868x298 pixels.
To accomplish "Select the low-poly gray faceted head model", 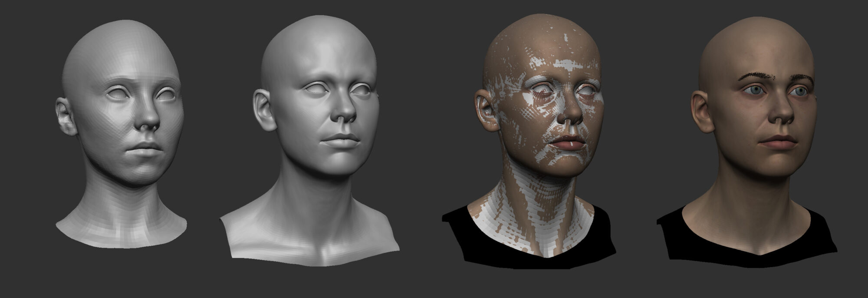I will pyautogui.click(x=122, y=135).
